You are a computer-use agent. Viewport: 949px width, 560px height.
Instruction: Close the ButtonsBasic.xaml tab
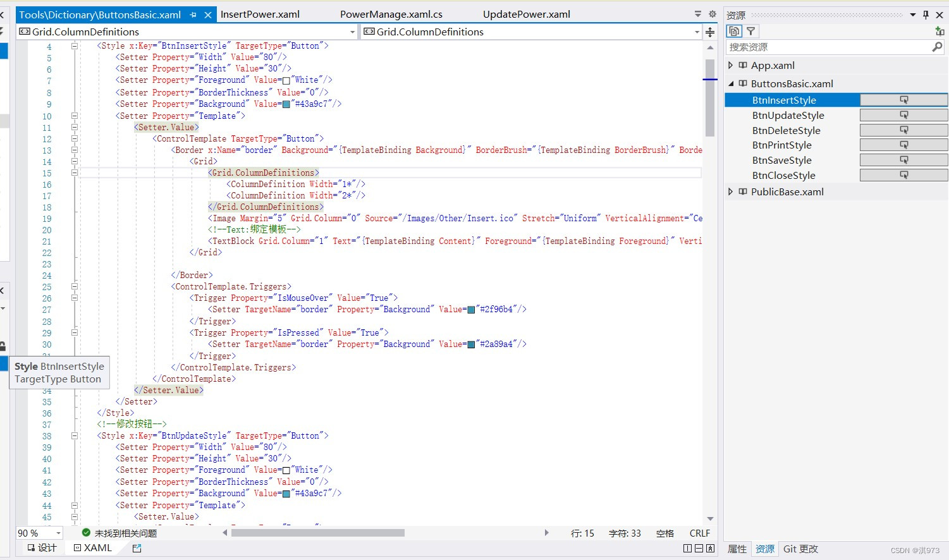pyautogui.click(x=207, y=15)
